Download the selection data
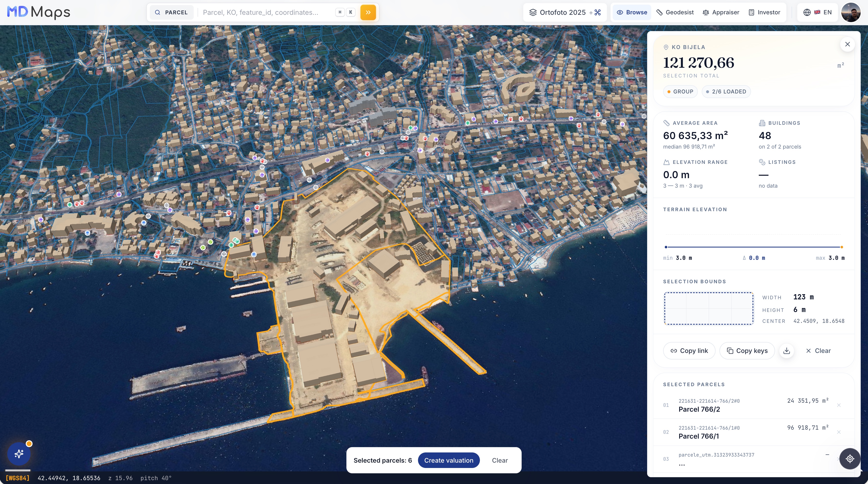 tap(786, 351)
